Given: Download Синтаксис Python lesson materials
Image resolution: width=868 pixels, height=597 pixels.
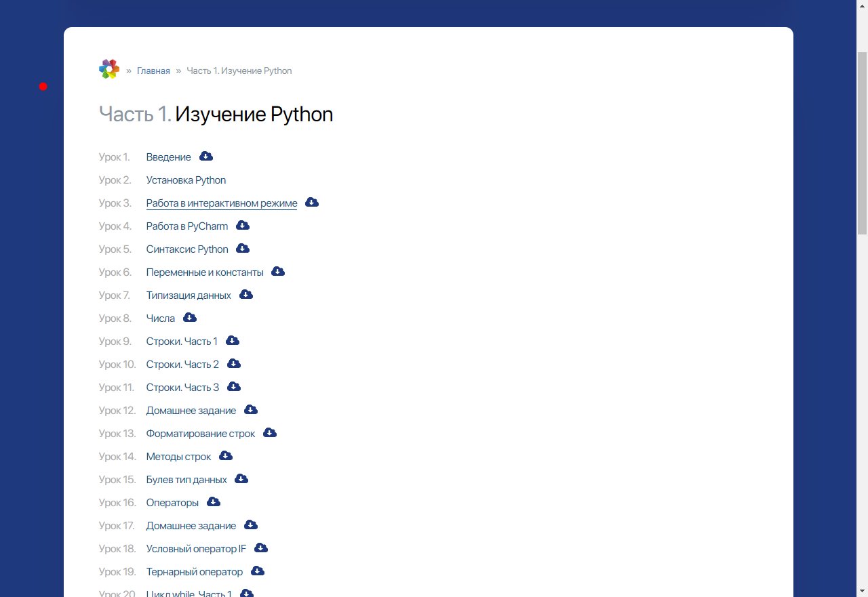Looking at the screenshot, I should [x=243, y=249].
